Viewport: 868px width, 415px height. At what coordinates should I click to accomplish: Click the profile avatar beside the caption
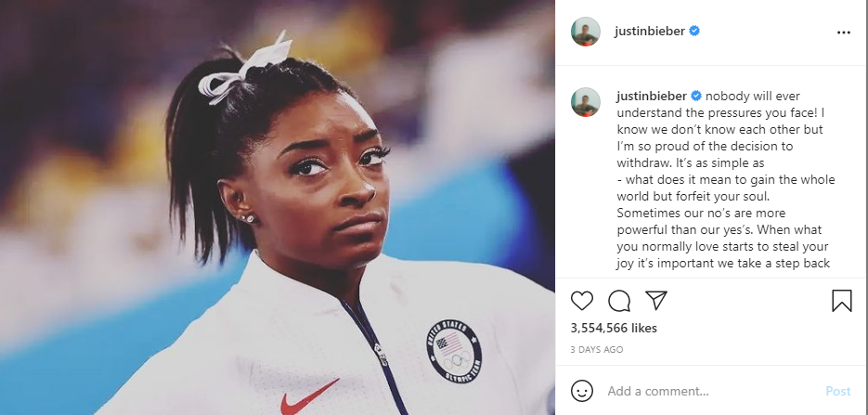click(586, 102)
